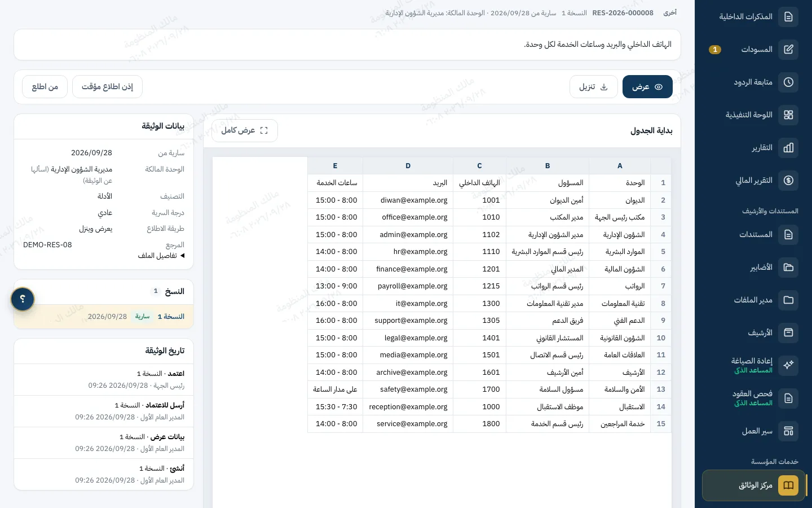Click cell على مدار الساعة
Screen dimensions: 812x508
(336, 389)
